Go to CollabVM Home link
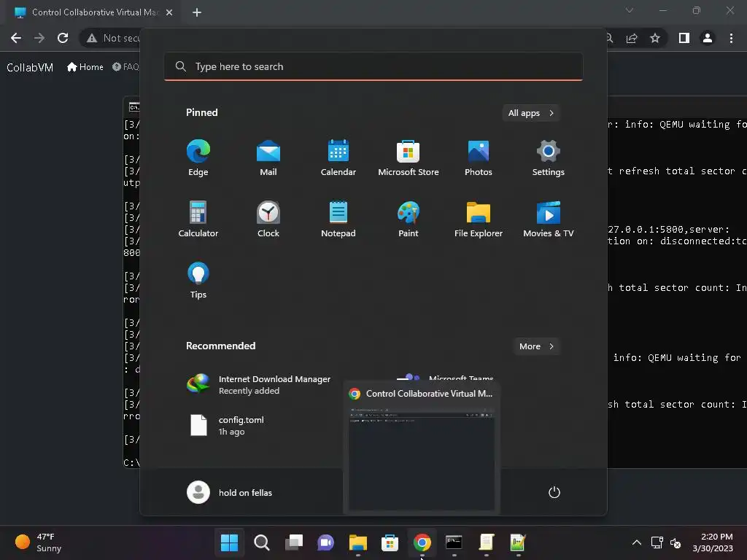747x560 pixels. 85,67
